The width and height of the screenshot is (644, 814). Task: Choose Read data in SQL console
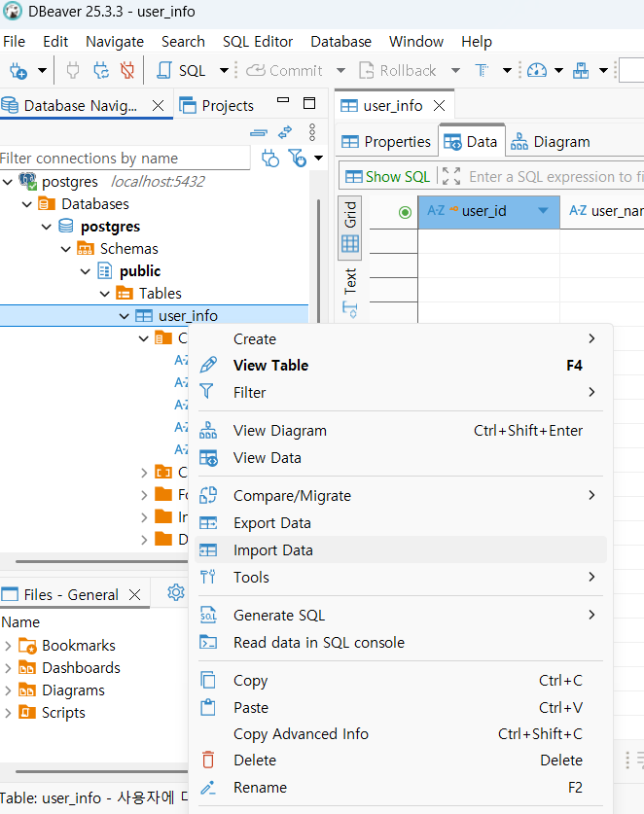click(401, 643)
